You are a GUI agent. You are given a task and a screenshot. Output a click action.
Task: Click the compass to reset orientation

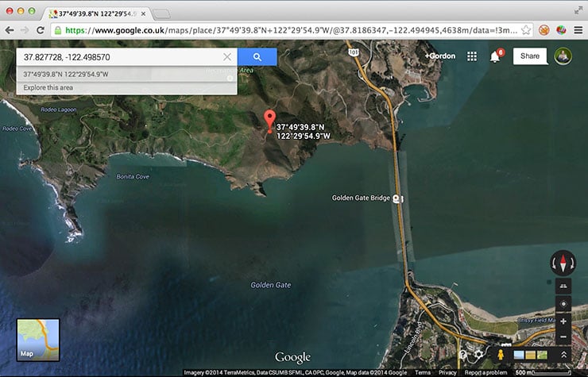[x=563, y=264]
